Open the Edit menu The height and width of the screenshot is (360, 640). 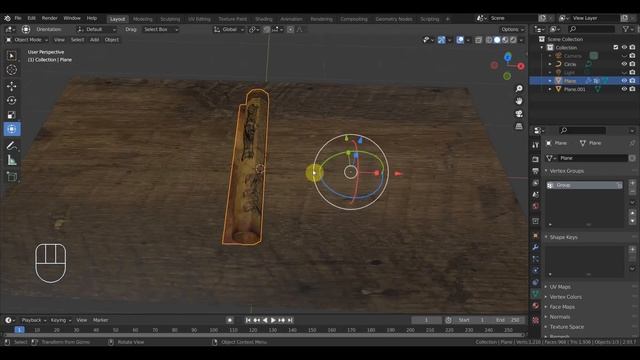(x=31, y=18)
